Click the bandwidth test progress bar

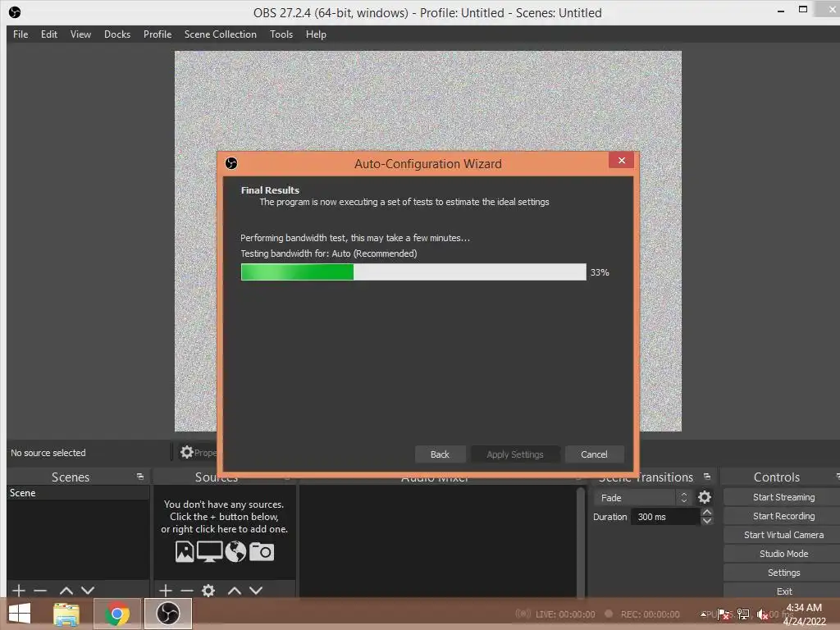(x=413, y=272)
